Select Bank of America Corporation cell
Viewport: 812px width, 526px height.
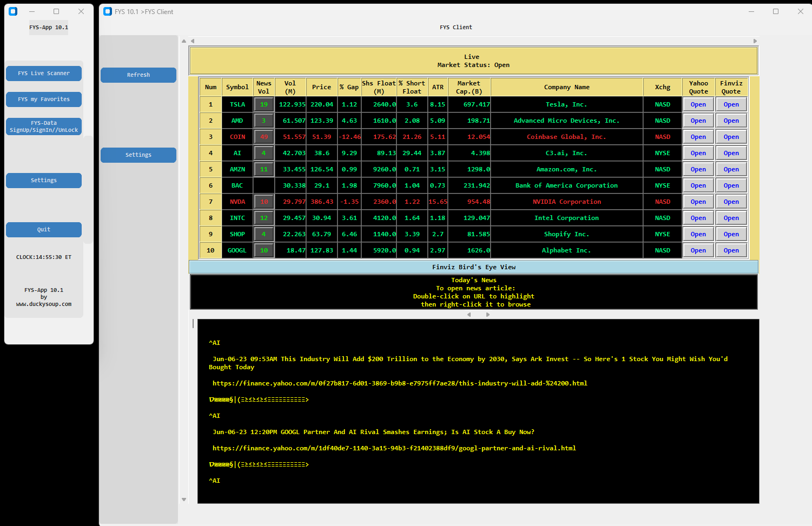pos(567,186)
